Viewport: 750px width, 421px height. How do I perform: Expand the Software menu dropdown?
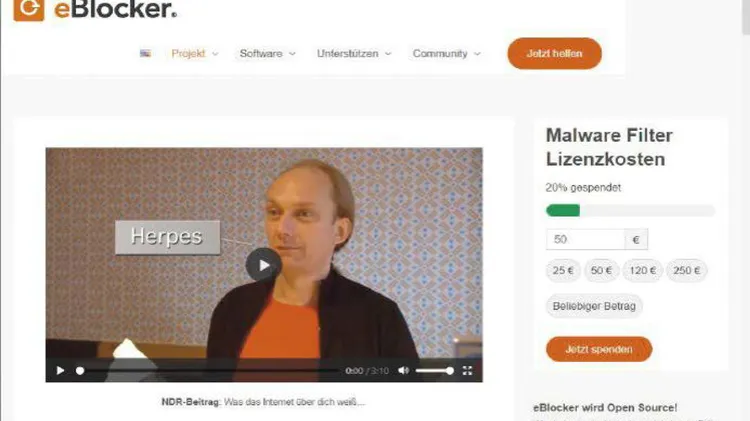click(x=267, y=54)
